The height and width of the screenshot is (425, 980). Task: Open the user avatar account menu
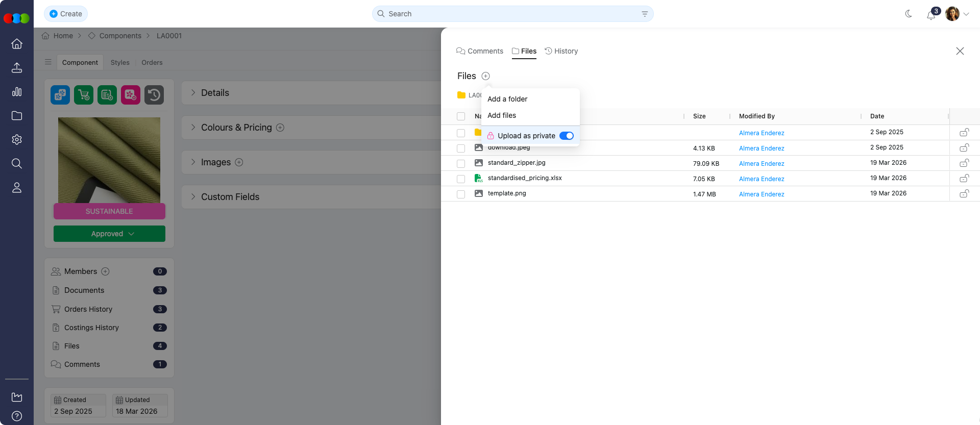[x=957, y=14]
